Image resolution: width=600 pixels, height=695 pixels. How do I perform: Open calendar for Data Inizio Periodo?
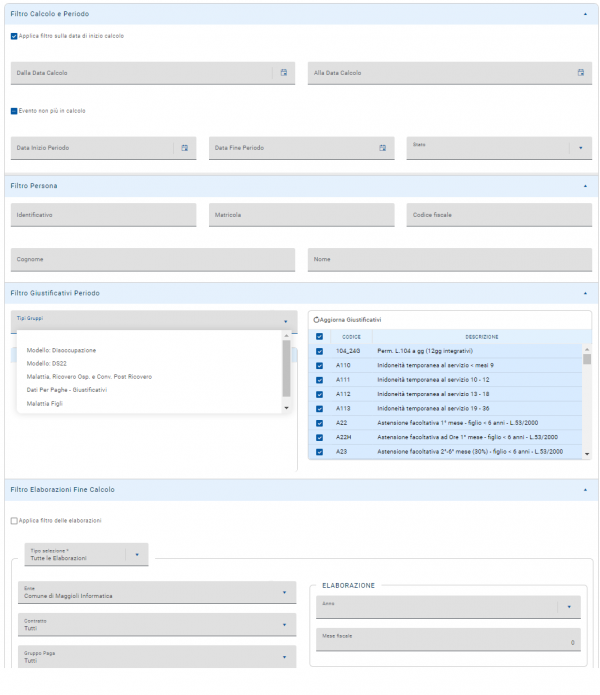185,148
